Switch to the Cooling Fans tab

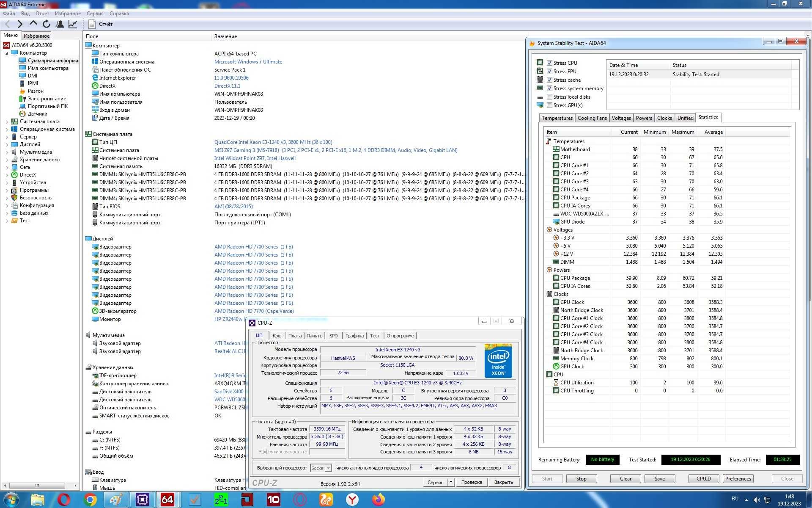click(592, 118)
